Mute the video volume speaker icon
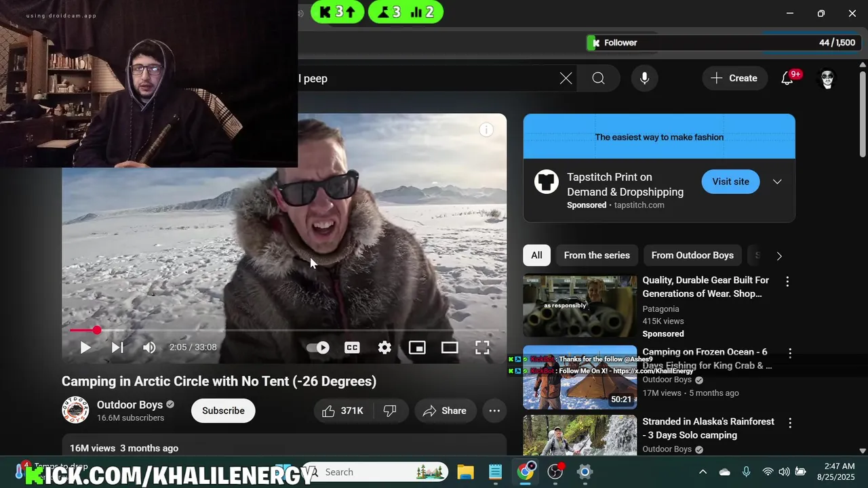Image resolution: width=868 pixels, height=488 pixels. coord(149,348)
